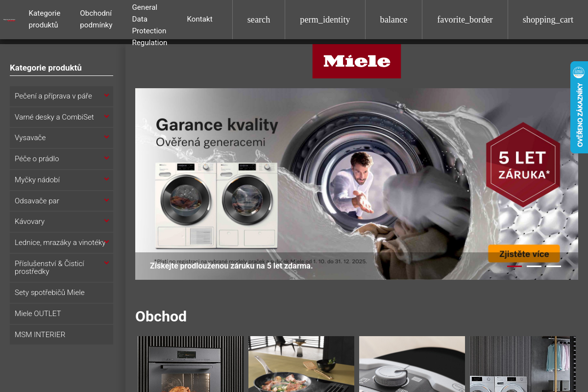This screenshot has width=588, height=392.
Task: Open Kategorie produktů in top menu
Action: point(45,19)
